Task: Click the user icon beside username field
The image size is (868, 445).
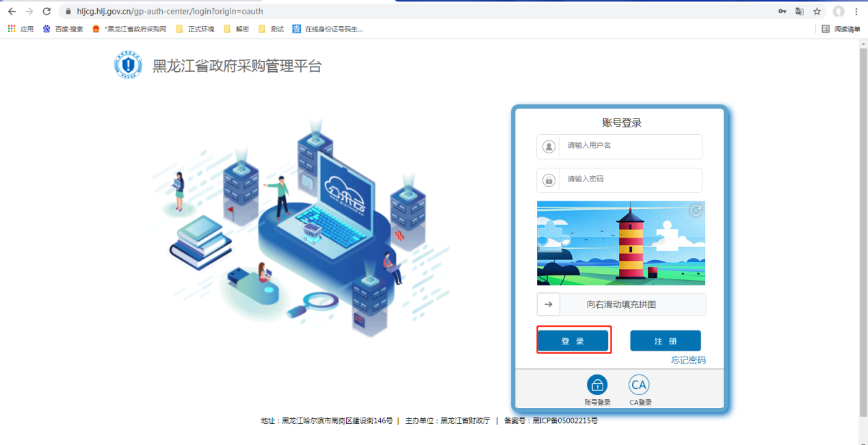Action: (549, 147)
